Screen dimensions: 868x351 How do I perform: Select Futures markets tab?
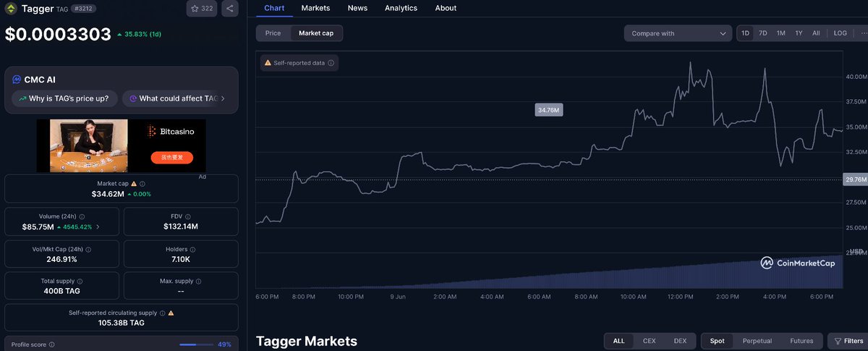tap(801, 341)
